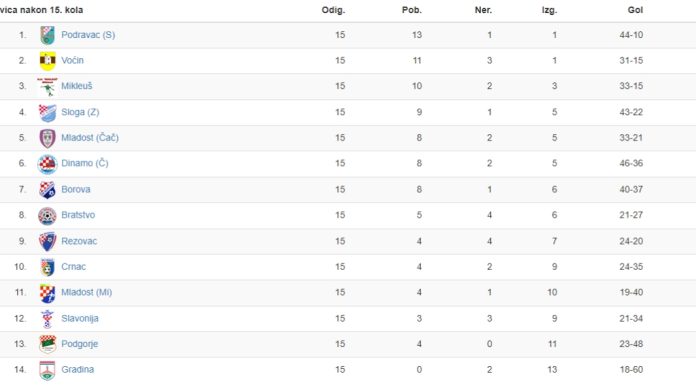Click the Dinamo (Č) round crest
This screenshot has height=385, width=696.
click(47, 164)
